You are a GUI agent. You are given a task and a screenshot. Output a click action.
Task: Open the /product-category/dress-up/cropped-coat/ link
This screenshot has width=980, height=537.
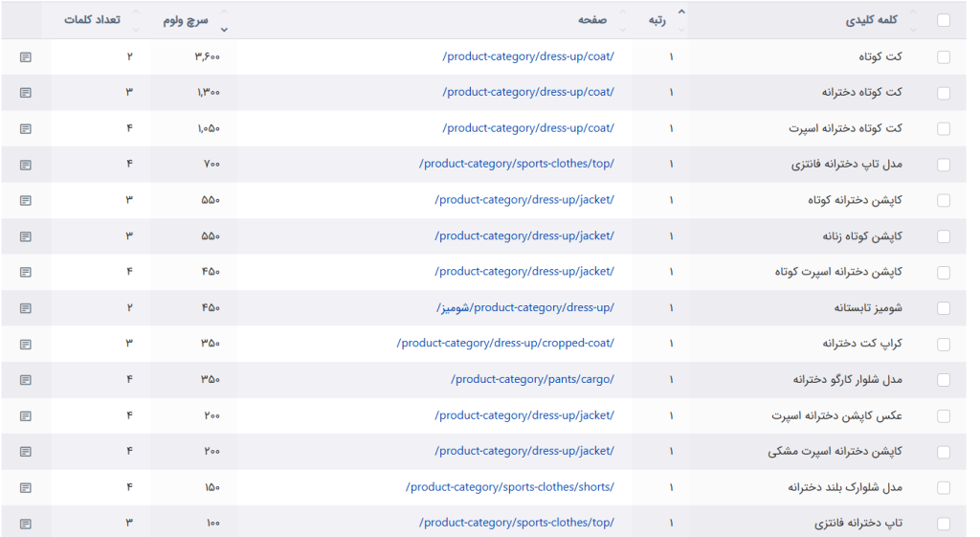pos(505,344)
